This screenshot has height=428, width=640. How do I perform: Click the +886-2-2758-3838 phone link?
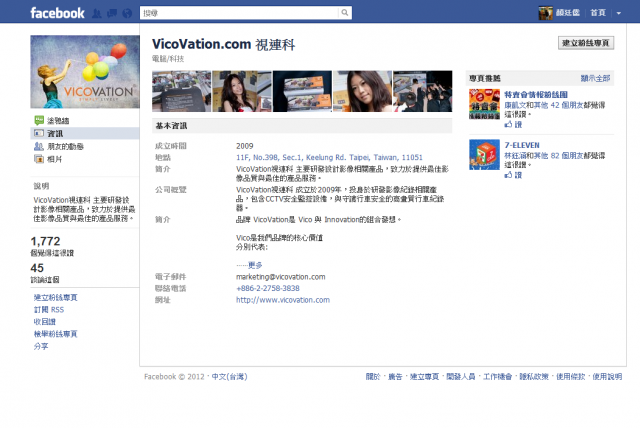(268, 288)
